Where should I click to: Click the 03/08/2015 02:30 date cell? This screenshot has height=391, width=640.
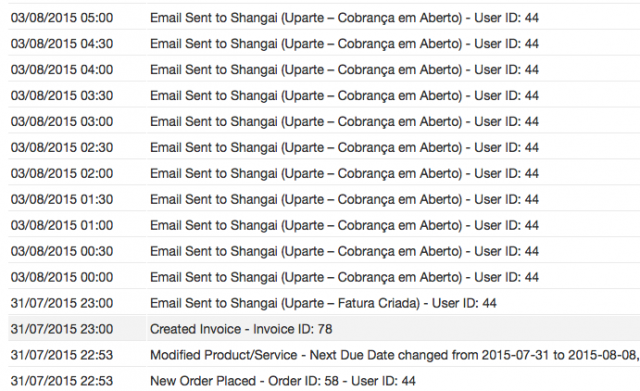[62, 147]
